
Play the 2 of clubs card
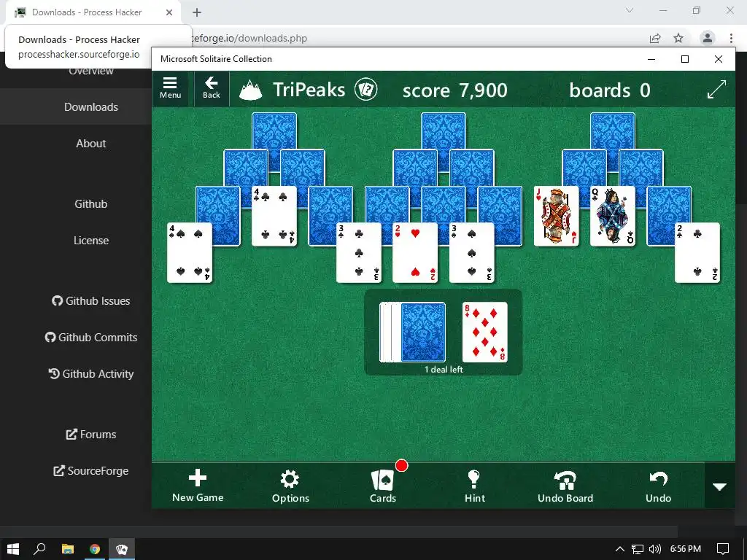[x=697, y=253]
